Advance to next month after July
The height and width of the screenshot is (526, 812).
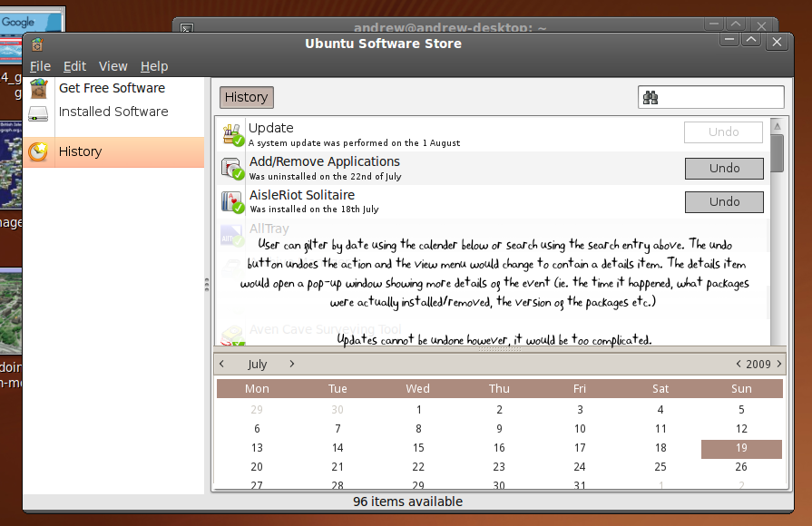(x=291, y=364)
